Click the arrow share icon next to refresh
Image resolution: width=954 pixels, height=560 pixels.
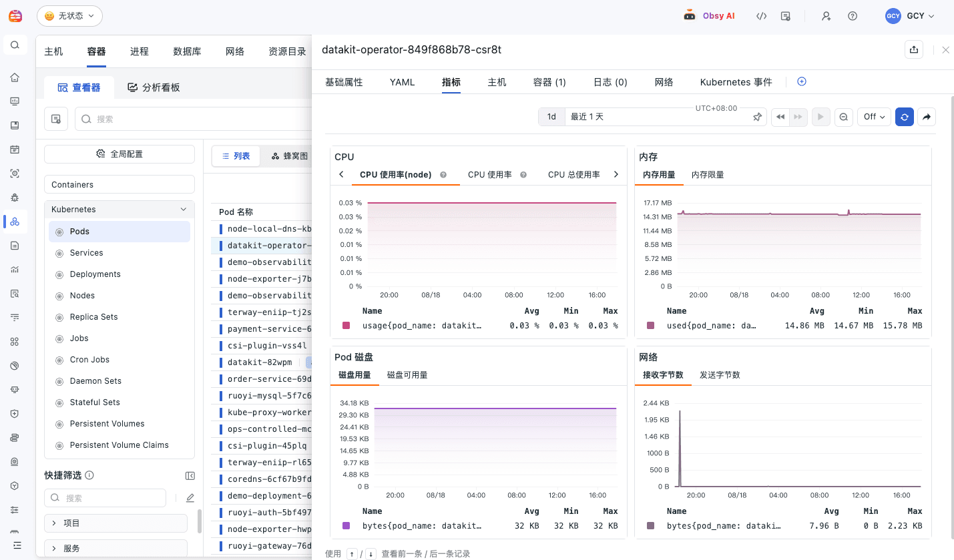927,117
